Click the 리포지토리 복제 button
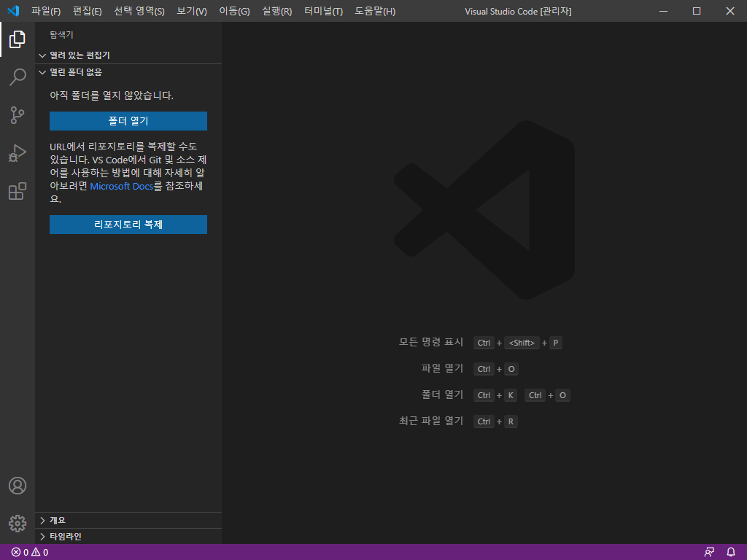747x560 pixels. (x=128, y=225)
